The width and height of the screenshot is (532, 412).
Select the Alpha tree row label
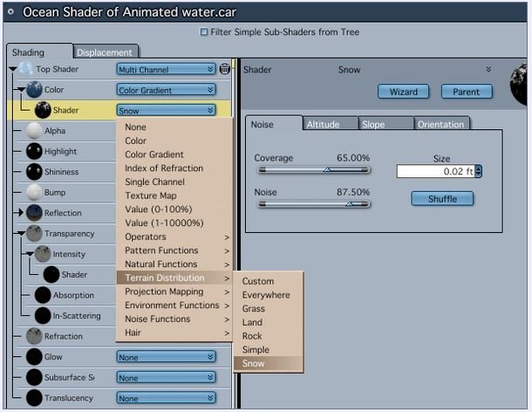[x=55, y=131]
